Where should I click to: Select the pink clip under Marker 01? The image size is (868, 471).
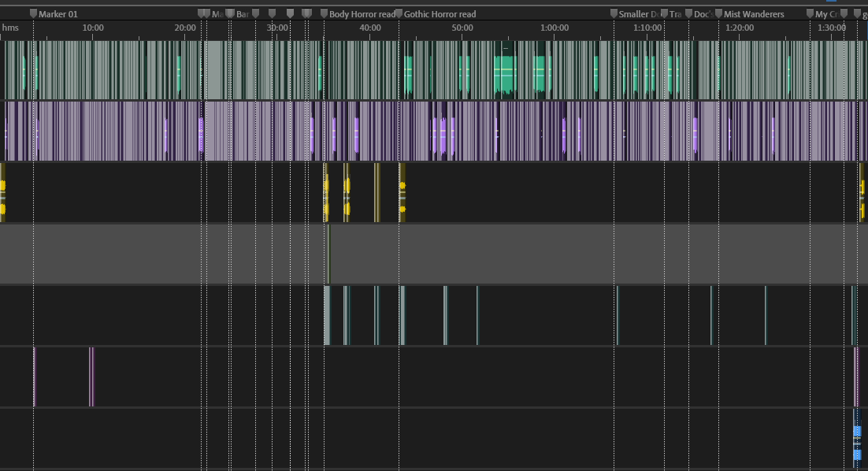click(35, 377)
